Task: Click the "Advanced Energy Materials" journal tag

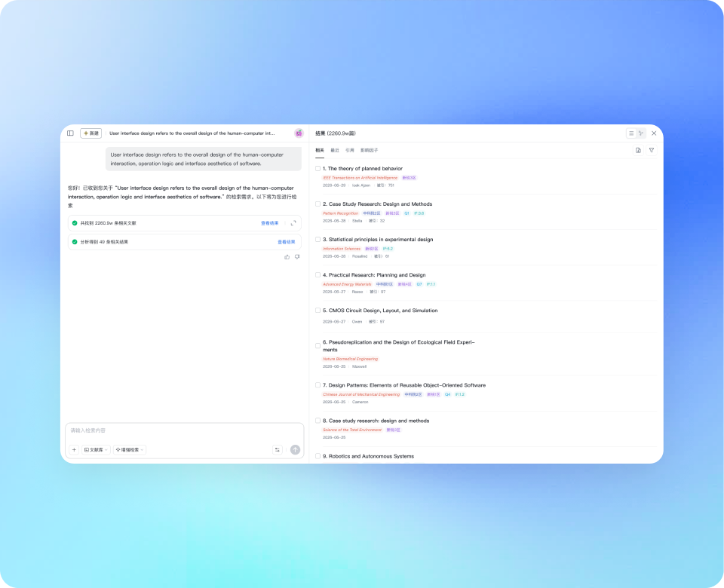Action: (x=347, y=284)
